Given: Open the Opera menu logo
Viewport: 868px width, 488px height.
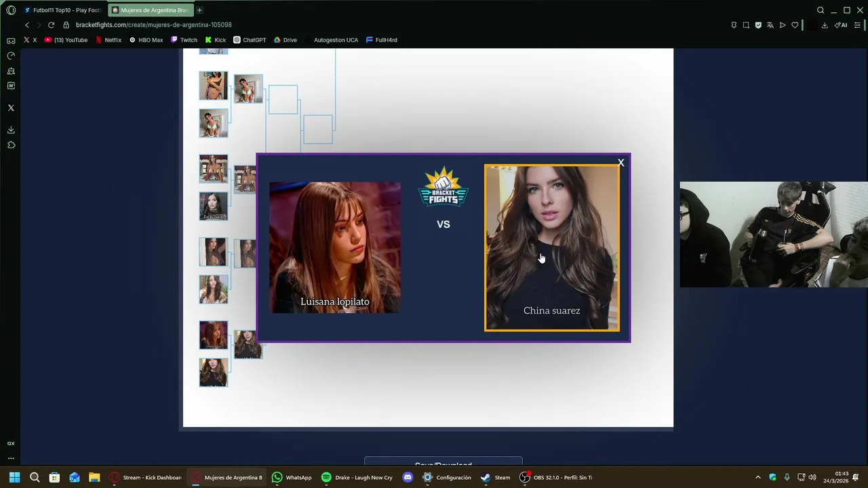Looking at the screenshot, I should tap(11, 10).
